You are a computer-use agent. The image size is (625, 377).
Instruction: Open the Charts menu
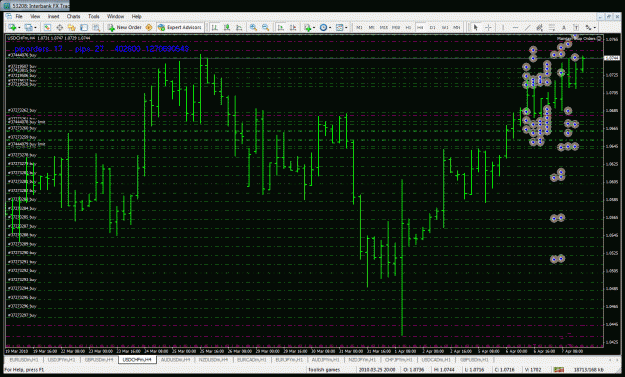pyautogui.click(x=73, y=16)
